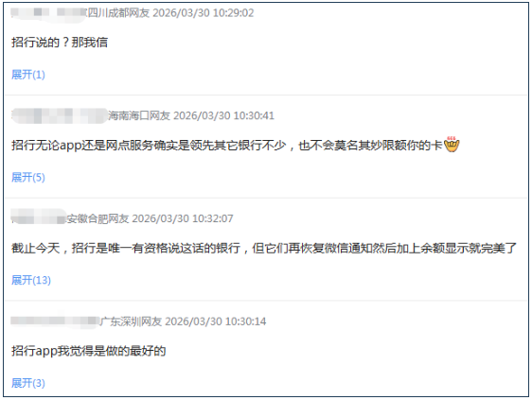Click the timestamp 2026/03/30 10:32:07
This screenshot has height=400, width=532.
pos(183,218)
